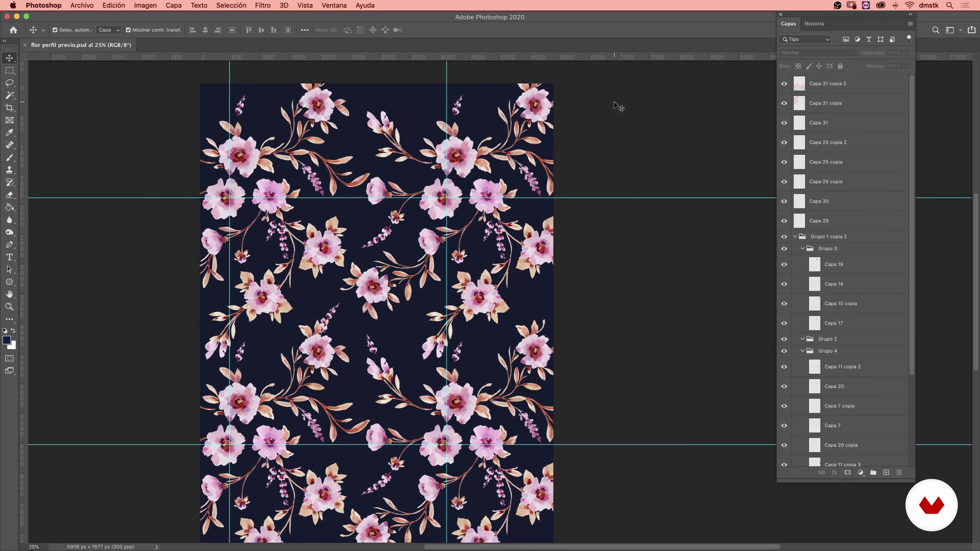Open the Tipo layer filter dropdown
Image resolution: width=980 pixels, height=551 pixels.
coord(805,39)
